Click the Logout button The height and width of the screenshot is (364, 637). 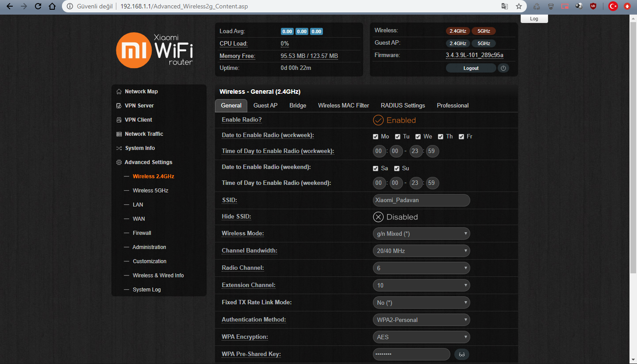click(x=471, y=68)
